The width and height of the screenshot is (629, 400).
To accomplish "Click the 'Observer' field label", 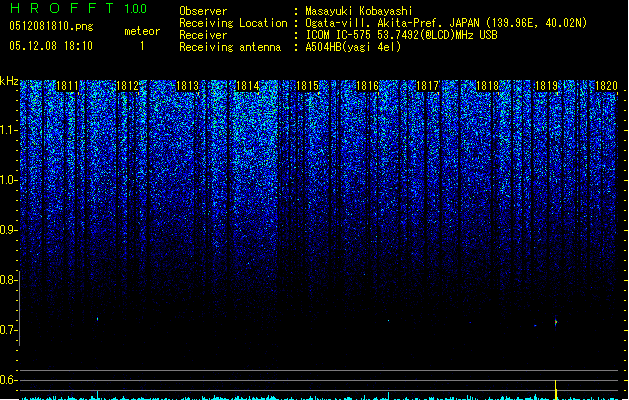I will tap(203, 11).
